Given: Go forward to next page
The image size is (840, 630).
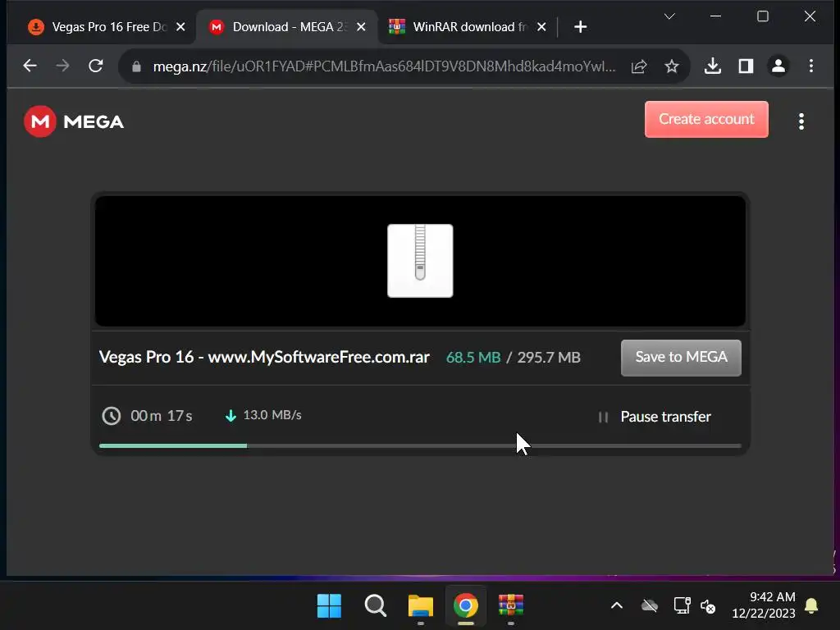Looking at the screenshot, I should (x=62, y=66).
